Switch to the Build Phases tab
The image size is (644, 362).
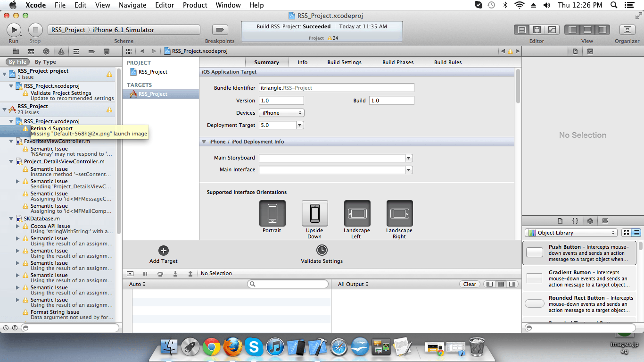click(398, 62)
